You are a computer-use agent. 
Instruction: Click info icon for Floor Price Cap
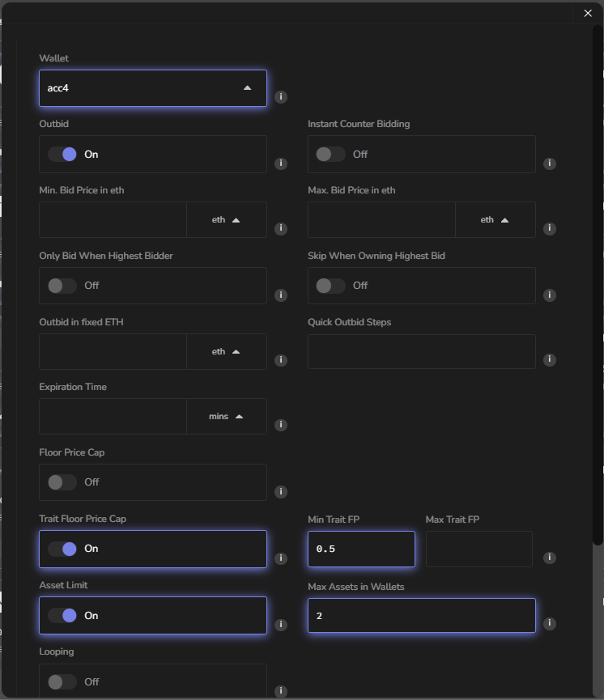[x=281, y=491]
